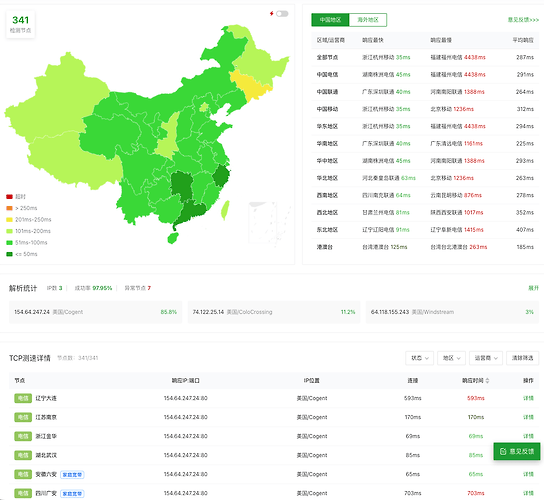This screenshot has width=544, height=500.
Task: Click the 西北地区 row label
Action: pos(327,212)
